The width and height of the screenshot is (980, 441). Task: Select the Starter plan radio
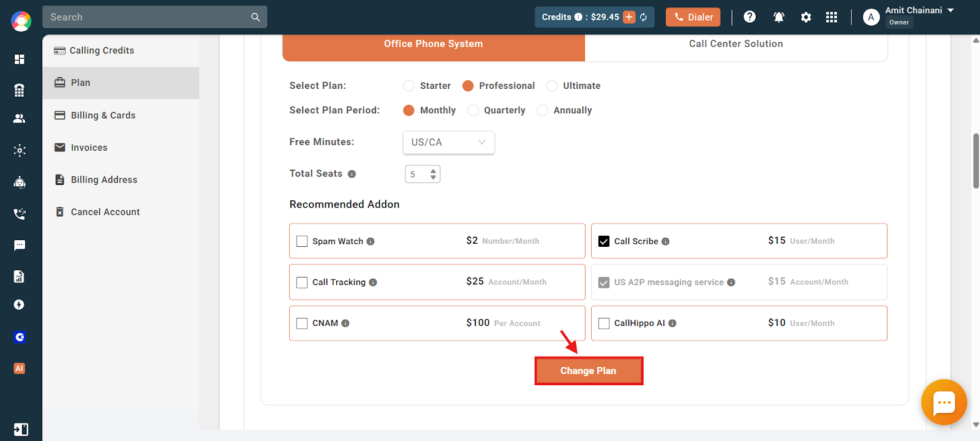point(409,86)
